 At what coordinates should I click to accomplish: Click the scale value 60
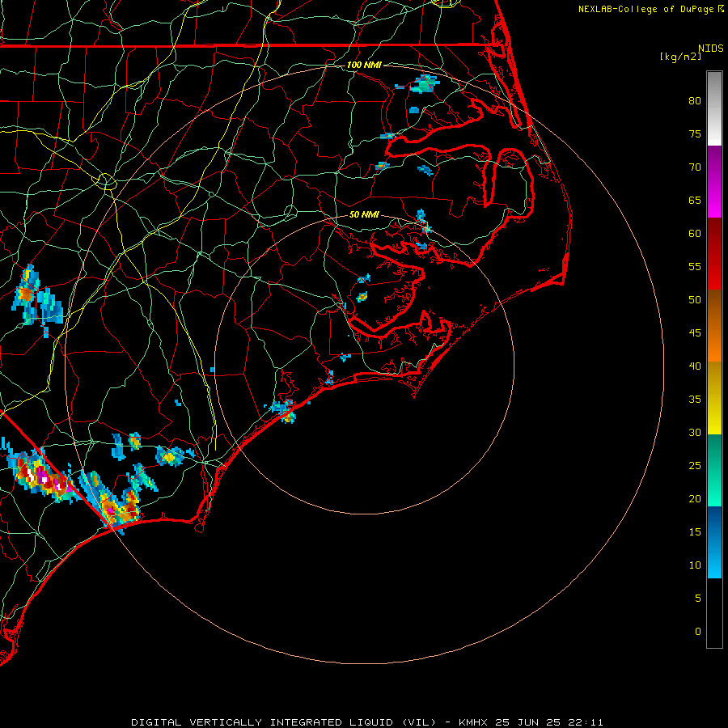(x=695, y=234)
